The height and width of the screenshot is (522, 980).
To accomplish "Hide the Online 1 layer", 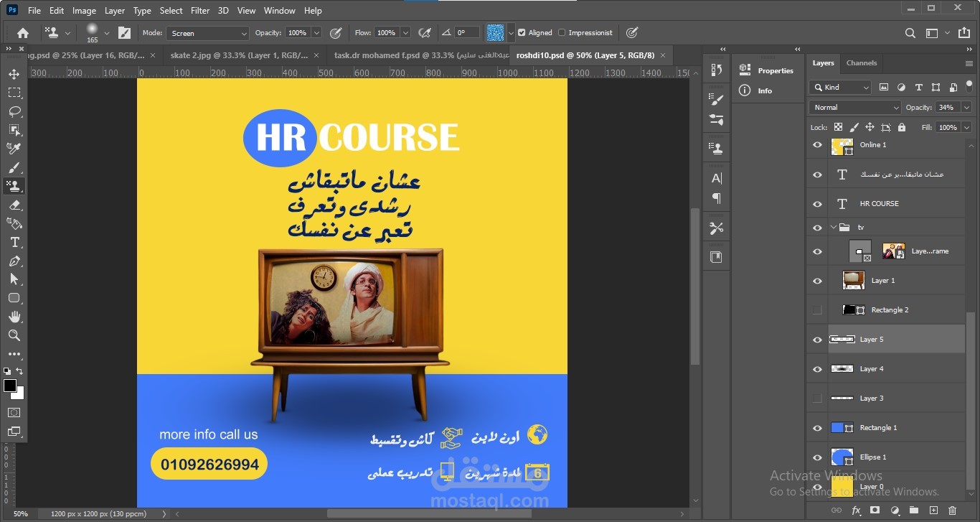I will click(x=816, y=145).
